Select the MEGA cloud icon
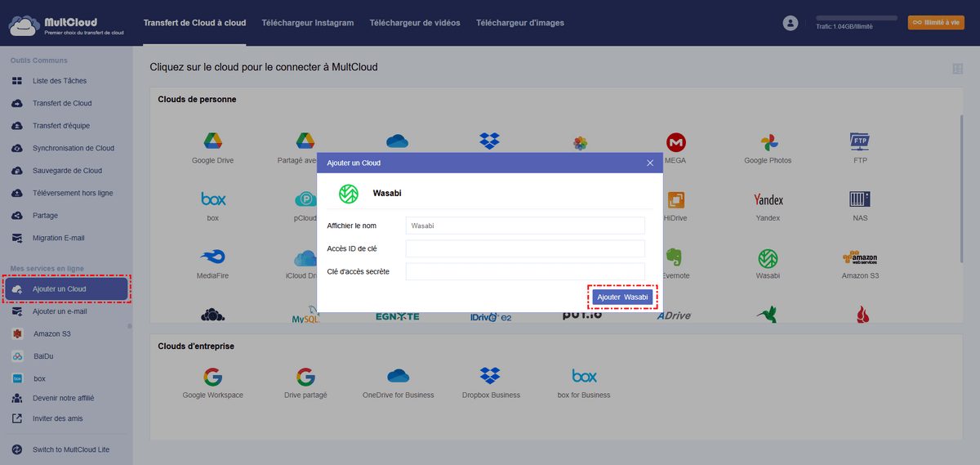The image size is (980, 465). click(x=675, y=142)
